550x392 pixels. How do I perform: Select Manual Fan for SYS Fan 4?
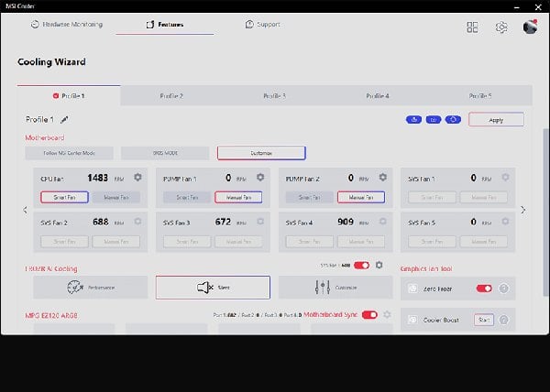(361, 242)
